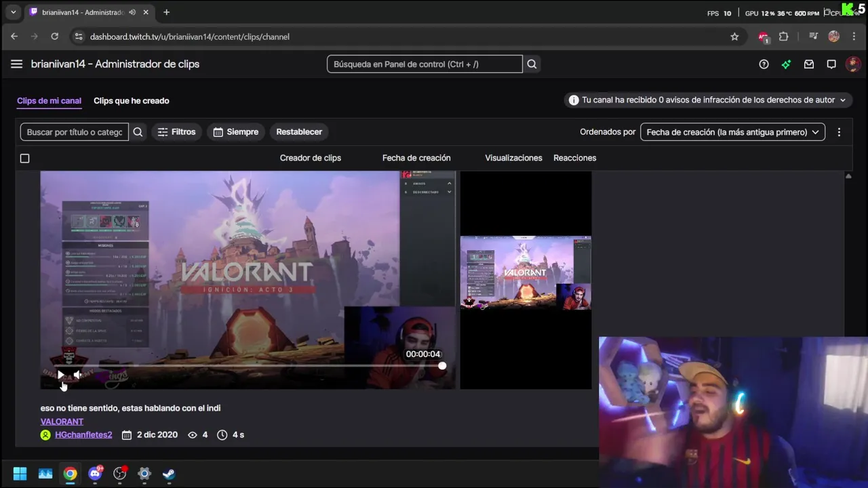Open the Filtros filter menu
The image size is (868, 488).
(x=176, y=132)
